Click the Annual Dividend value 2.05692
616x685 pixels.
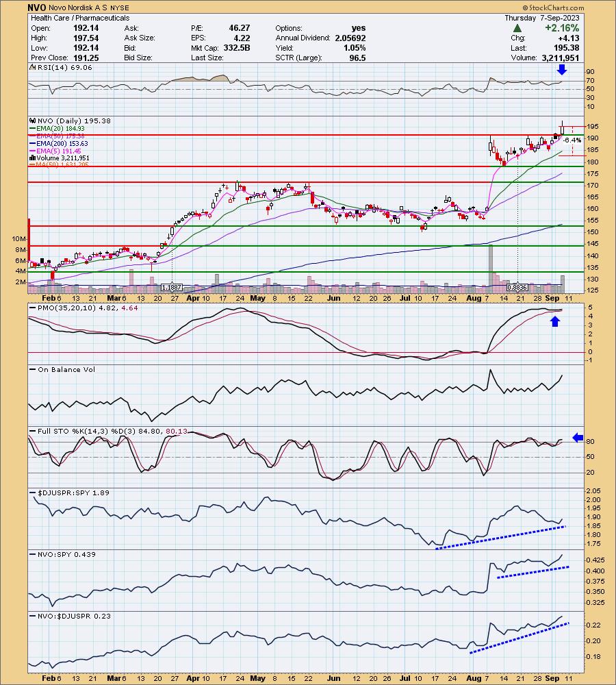click(350, 38)
